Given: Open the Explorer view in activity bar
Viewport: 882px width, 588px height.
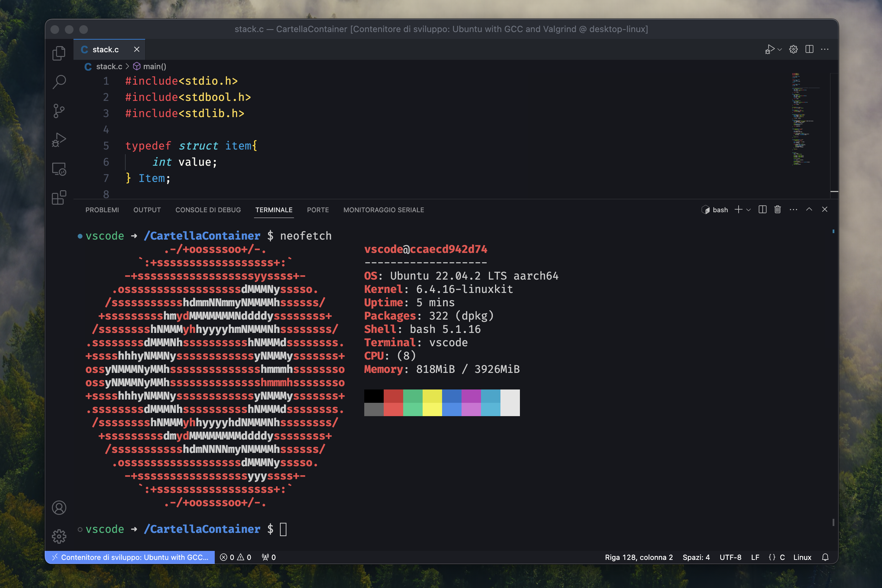Looking at the screenshot, I should tap(59, 53).
